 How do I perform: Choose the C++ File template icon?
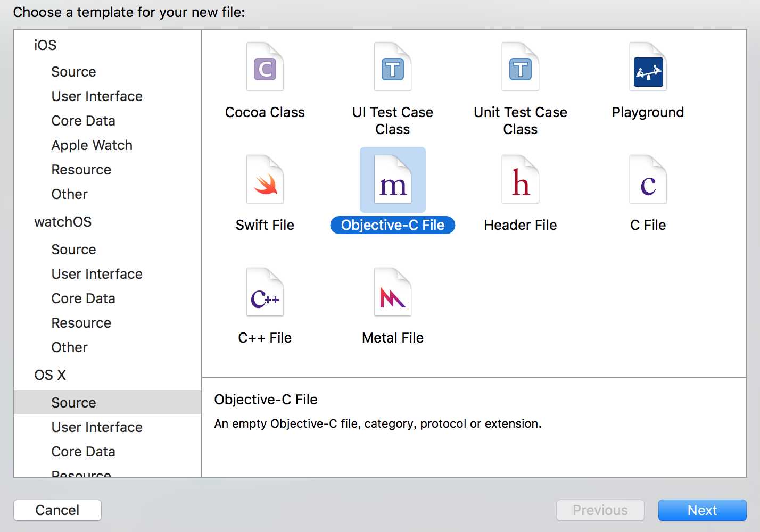click(265, 293)
